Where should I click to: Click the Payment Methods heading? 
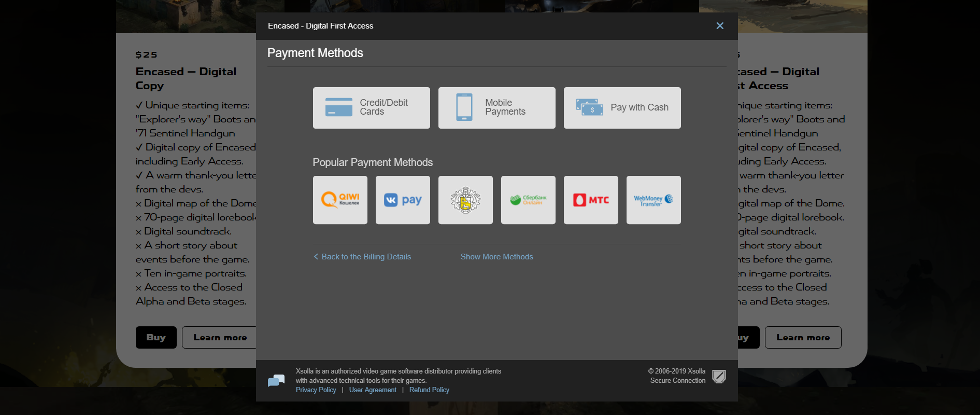click(315, 53)
